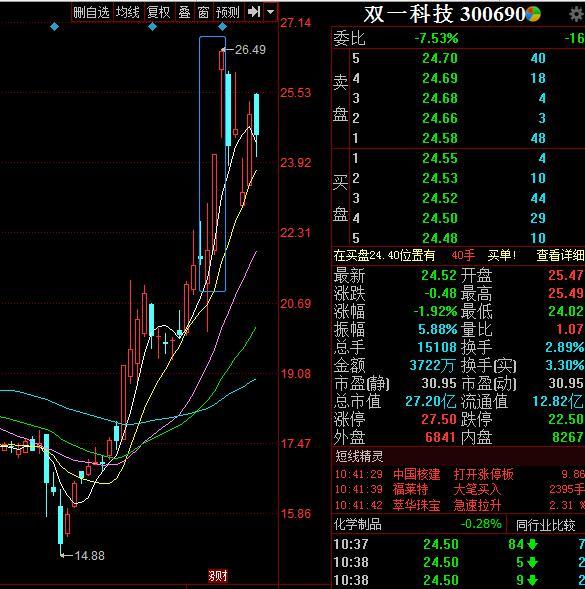Click the 14.88 low price label on chart

(89, 556)
